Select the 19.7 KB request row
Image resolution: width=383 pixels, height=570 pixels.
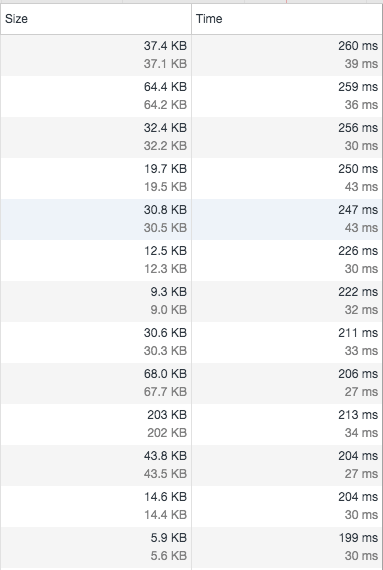tap(192, 178)
